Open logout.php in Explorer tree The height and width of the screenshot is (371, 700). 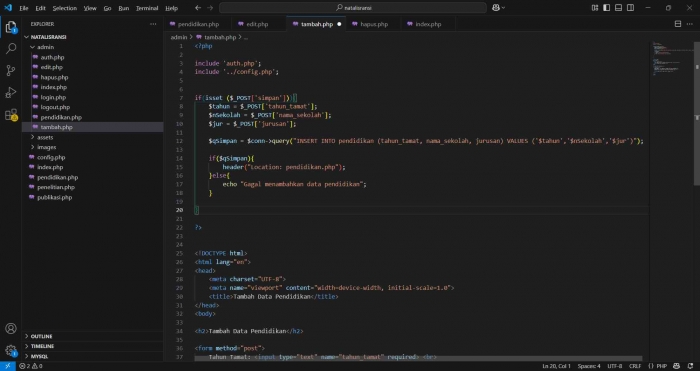point(55,107)
